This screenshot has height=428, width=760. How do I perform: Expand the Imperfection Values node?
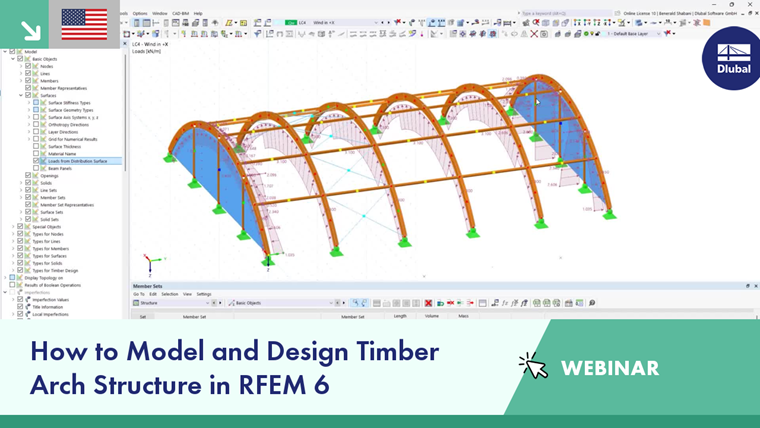13,300
